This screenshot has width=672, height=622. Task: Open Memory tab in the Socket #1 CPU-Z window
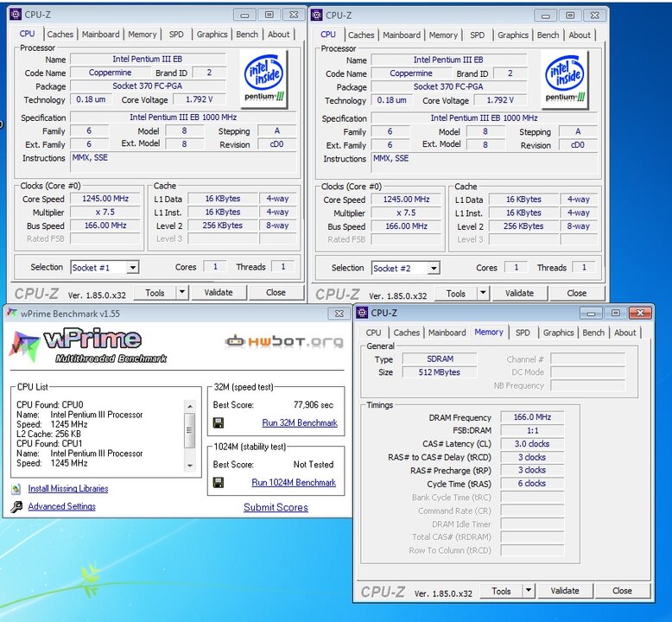(x=143, y=35)
